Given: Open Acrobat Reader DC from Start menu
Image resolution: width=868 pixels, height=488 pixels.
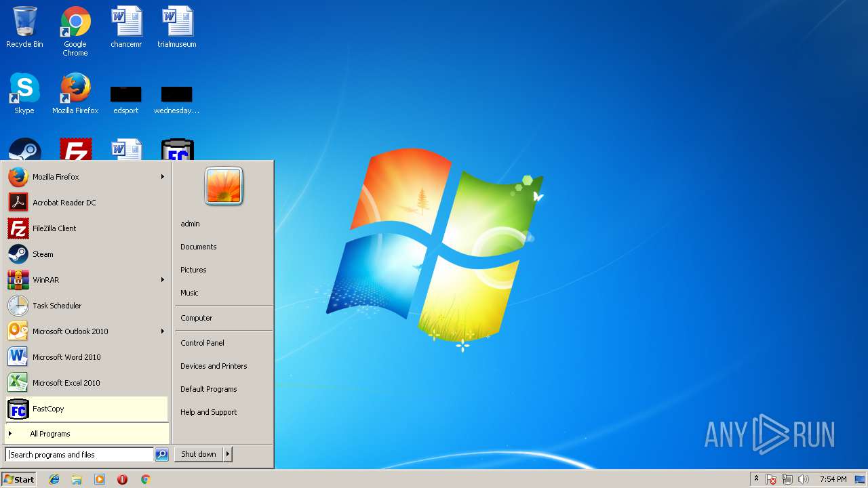Looking at the screenshot, I should click(x=86, y=203).
